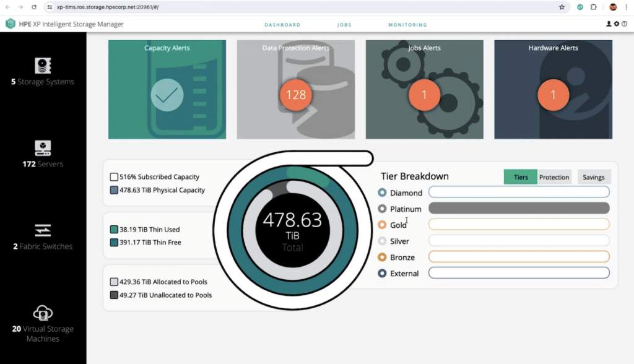Click the Platinum tier capacity bar

(x=519, y=208)
